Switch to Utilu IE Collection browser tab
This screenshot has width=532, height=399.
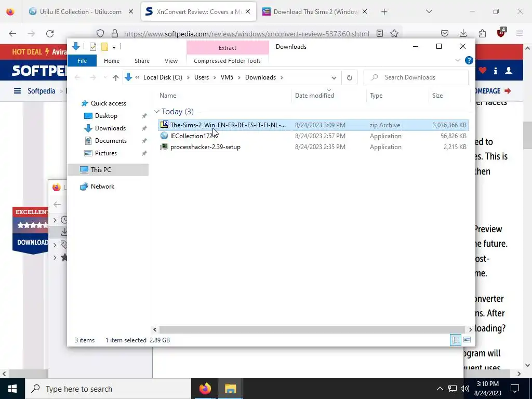(81, 11)
